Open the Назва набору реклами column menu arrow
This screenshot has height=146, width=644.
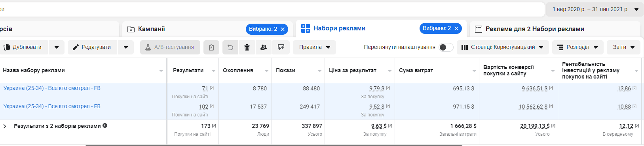(161, 71)
